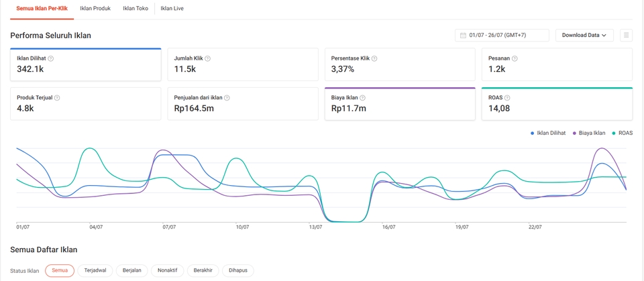Screen dimensions: 644x281
Task: Open the list menu icon beside Download Data
Action: (x=626, y=36)
